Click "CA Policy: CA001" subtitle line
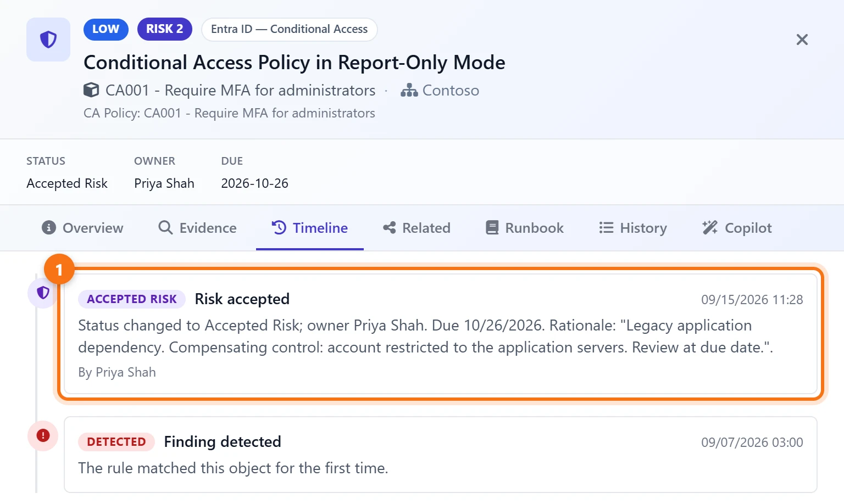Image resolution: width=844 pixels, height=504 pixels. (229, 113)
